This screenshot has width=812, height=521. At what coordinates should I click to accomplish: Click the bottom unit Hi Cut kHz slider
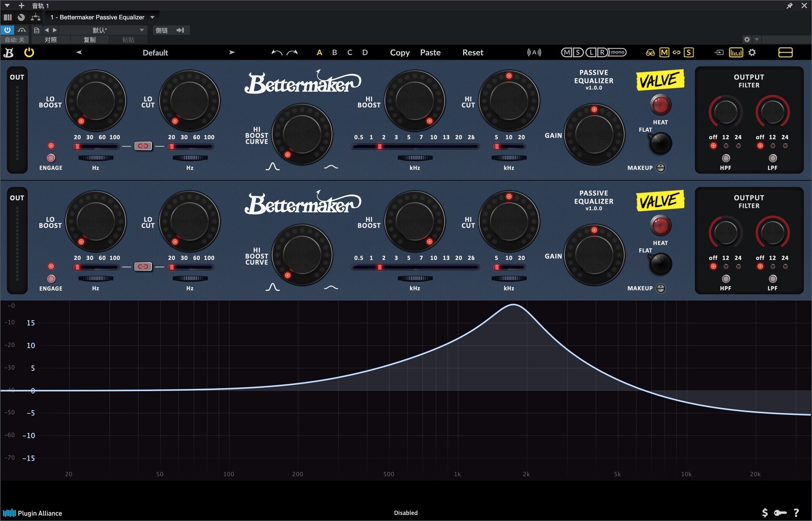pos(509,267)
